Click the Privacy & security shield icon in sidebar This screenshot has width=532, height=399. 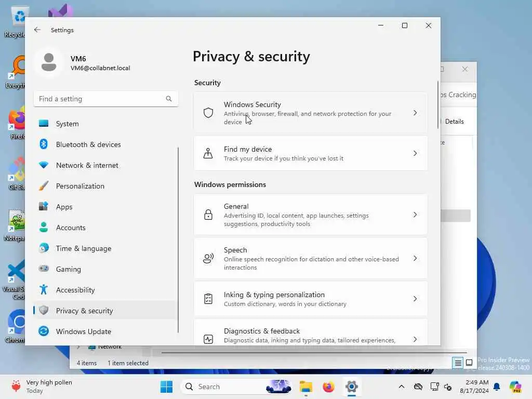44,311
